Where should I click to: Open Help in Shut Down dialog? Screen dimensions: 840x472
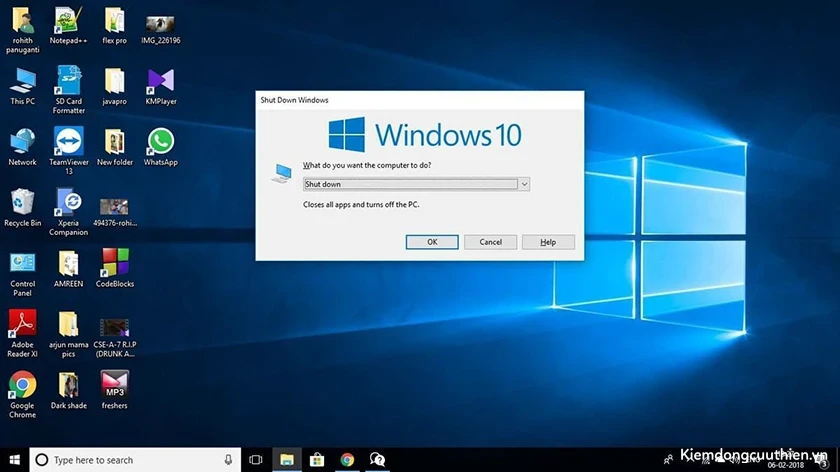(x=548, y=242)
